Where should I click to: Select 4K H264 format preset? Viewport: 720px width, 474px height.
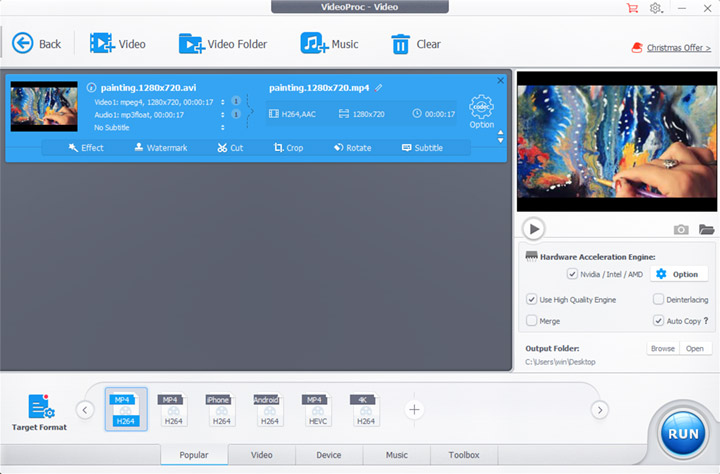pos(366,410)
